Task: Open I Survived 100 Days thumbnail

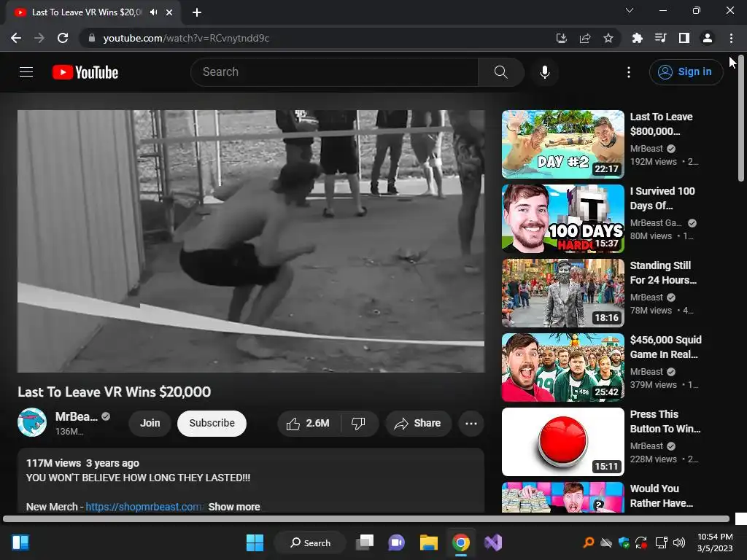Action: click(563, 219)
